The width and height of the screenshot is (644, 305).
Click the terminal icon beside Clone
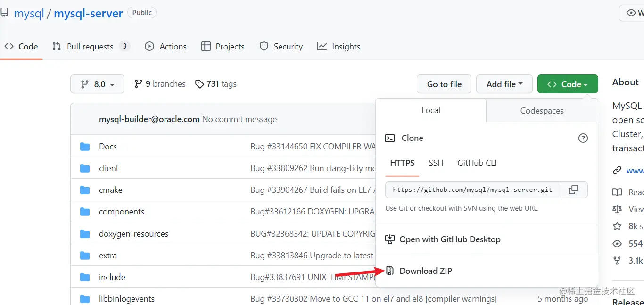(x=390, y=138)
